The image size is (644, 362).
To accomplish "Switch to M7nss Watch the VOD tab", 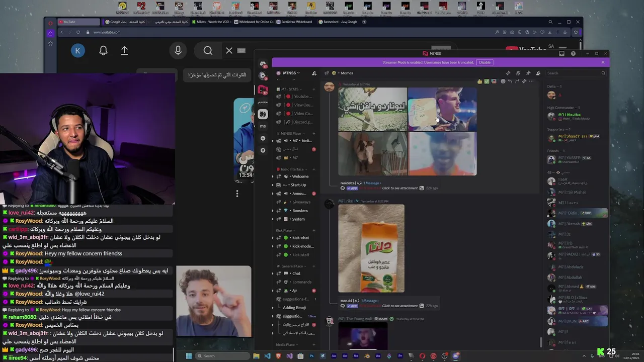I will coord(213,22).
